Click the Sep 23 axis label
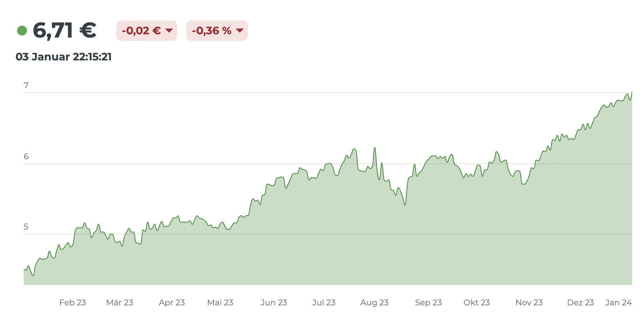Screen dimensions: 644x316 coord(428,303)
